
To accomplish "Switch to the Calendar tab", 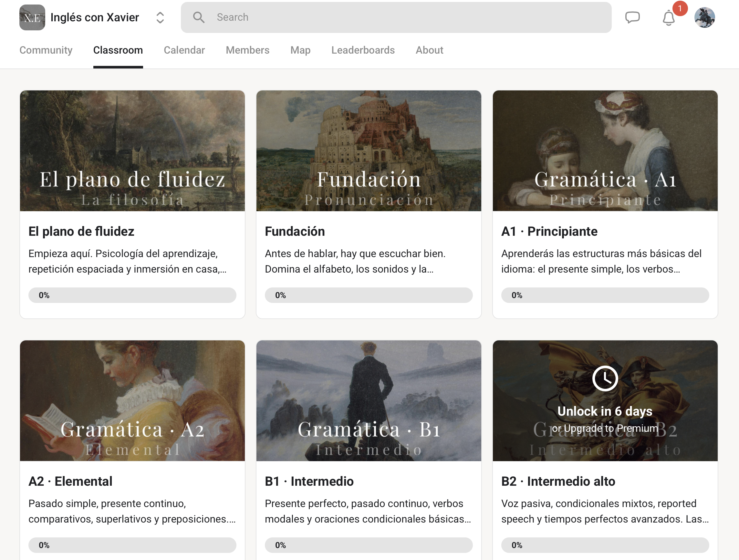I will [x=184, y=50].
